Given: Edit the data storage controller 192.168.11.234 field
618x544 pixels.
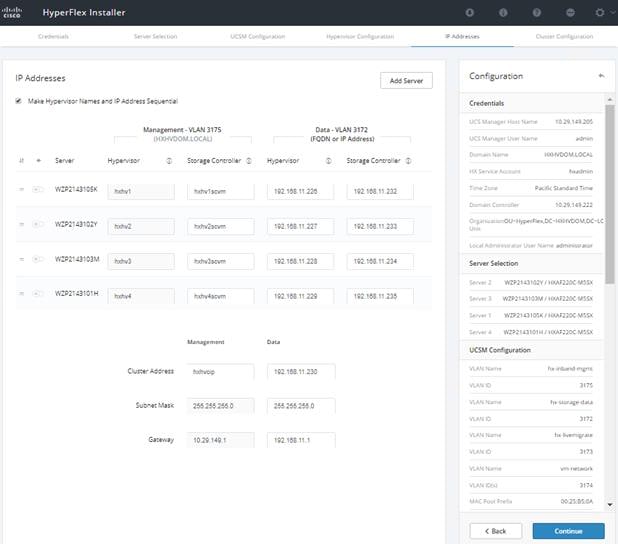Looking at the screenshot, I should 380,261.
